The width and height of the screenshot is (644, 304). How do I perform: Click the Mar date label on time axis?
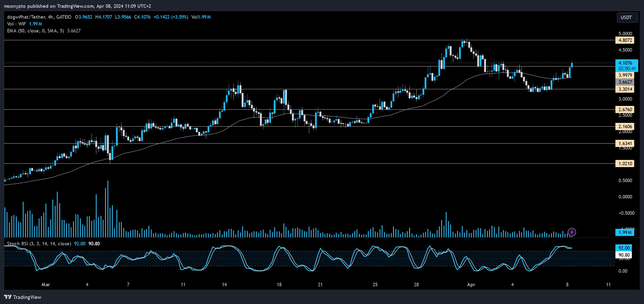click(46, 285)
